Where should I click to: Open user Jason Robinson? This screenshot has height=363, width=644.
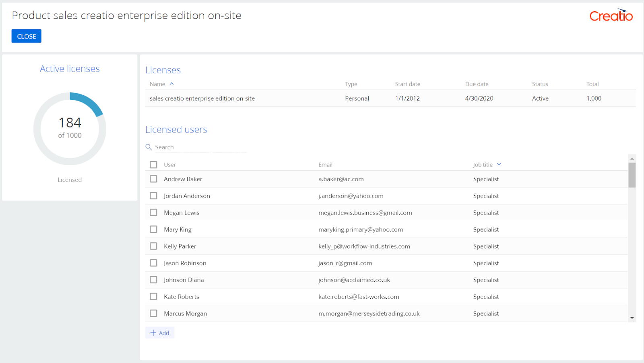pyautogui.click(x=185, y=263)
